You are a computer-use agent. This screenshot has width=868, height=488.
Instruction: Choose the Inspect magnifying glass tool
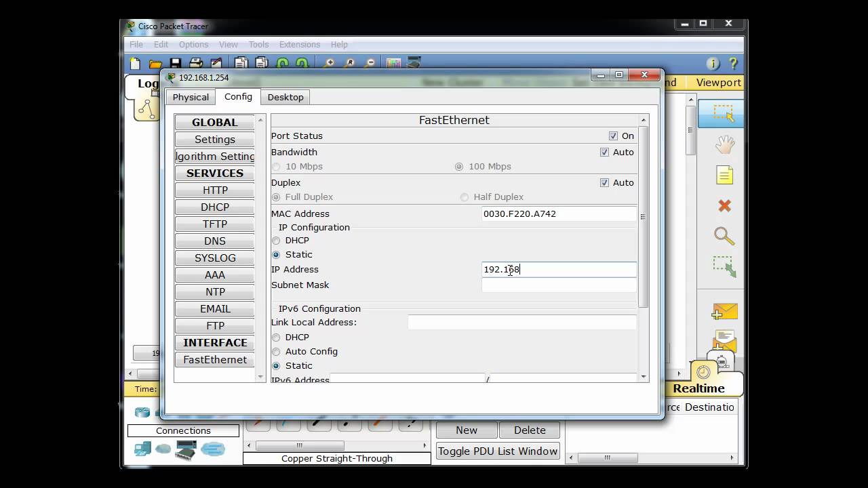click(724, 236)
